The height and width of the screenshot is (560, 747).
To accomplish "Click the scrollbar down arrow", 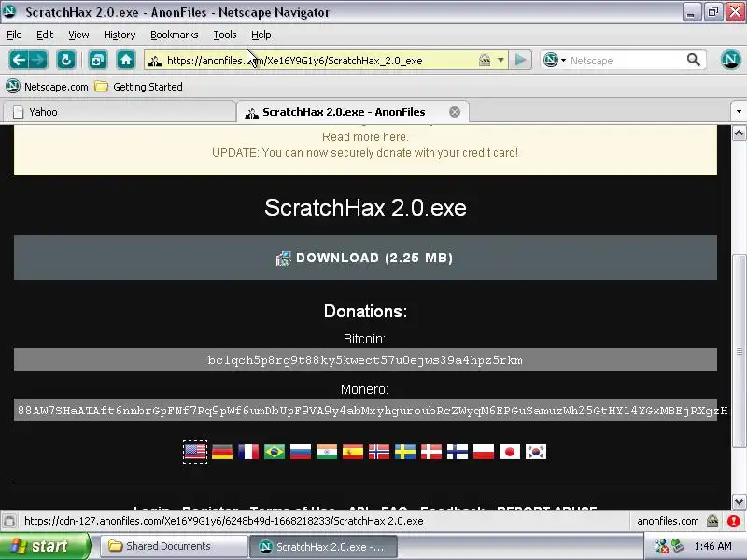I will (739, 501).
